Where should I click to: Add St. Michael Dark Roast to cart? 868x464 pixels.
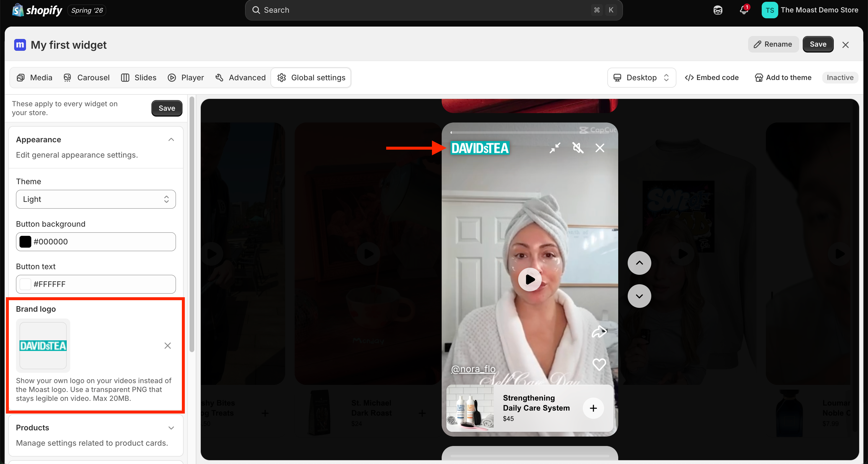click(422, 413)
